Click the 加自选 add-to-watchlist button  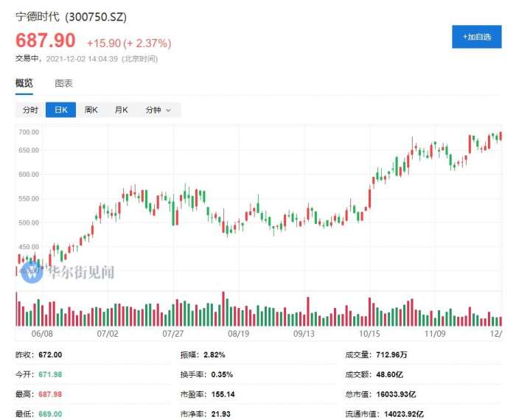(x=476, y=37)
